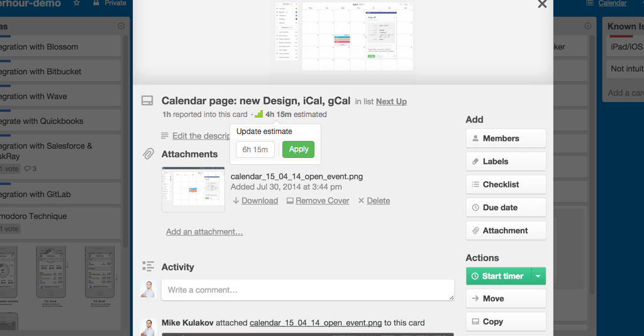This screenshot has height=336, width=644.
Task: Click the Attachments paperclip icon
Action: [x=148, y=154]
